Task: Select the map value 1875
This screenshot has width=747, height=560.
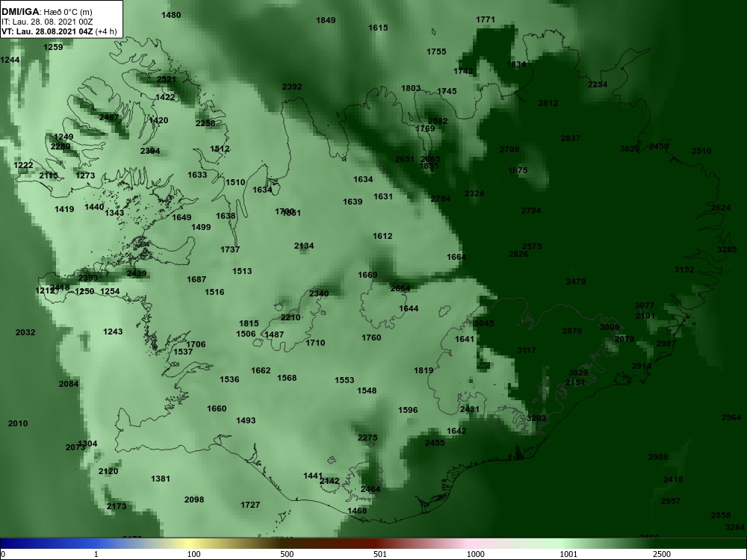Action: (518, 170)
